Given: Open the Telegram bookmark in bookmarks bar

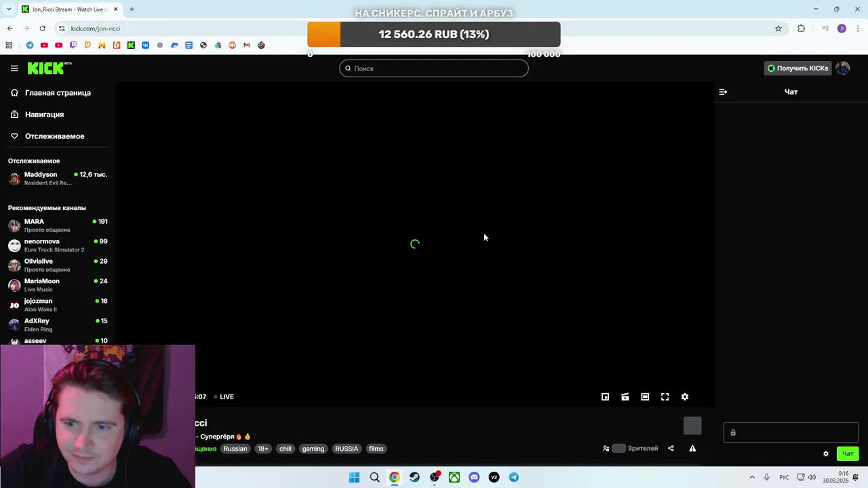Looking at the screenshot, I should tap(30, 45).
